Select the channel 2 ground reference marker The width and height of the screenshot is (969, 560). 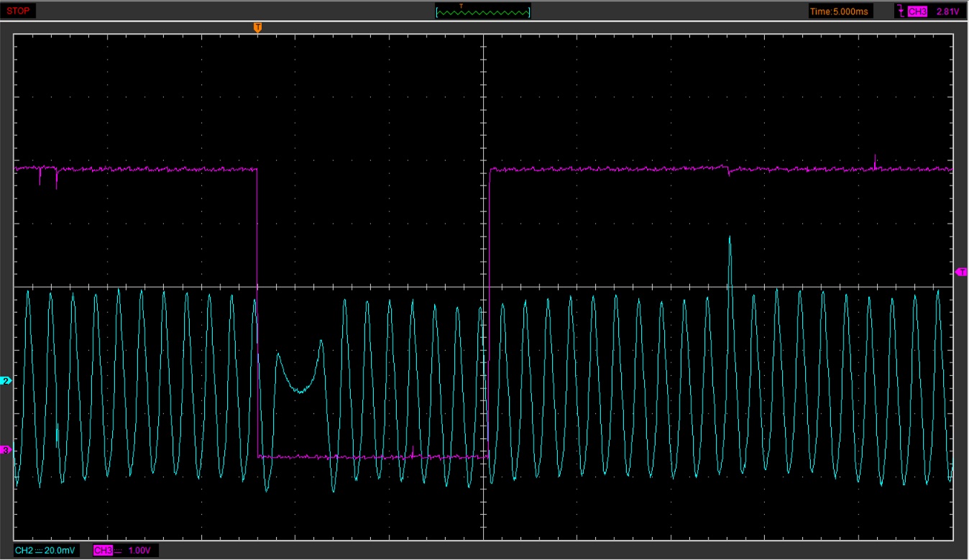(x=6, y=381)
